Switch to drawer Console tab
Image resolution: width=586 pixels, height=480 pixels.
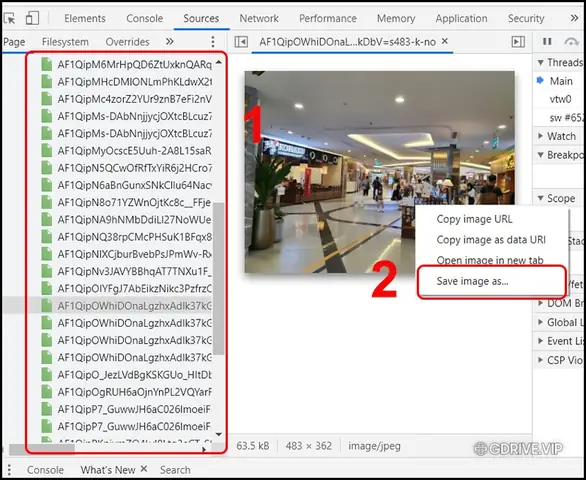pyautogui.click(x=45, y=470)
